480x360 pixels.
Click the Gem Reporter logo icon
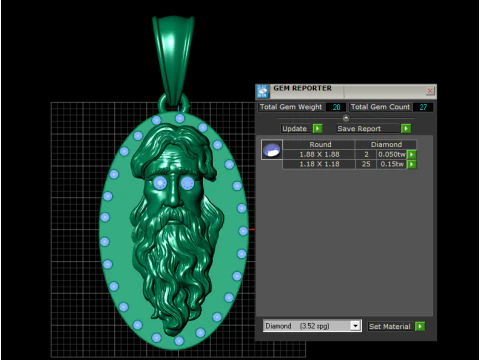point(263,91)
